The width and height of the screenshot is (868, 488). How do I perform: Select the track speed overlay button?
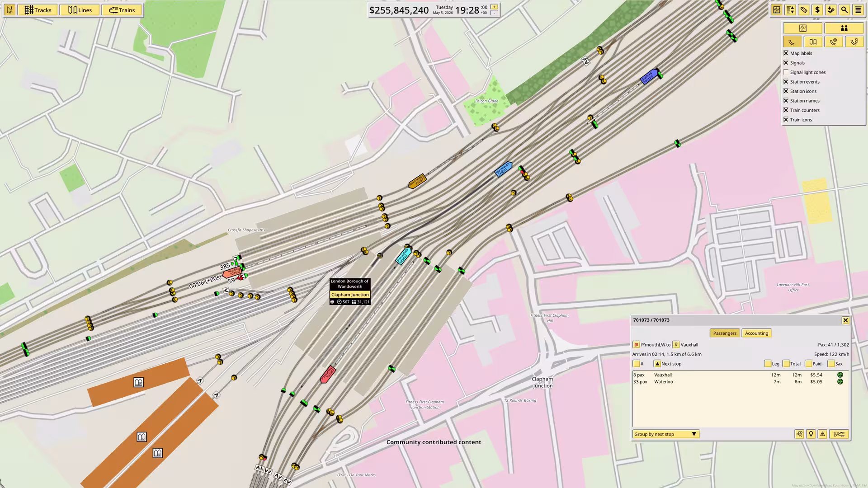[x=833, y=42]
